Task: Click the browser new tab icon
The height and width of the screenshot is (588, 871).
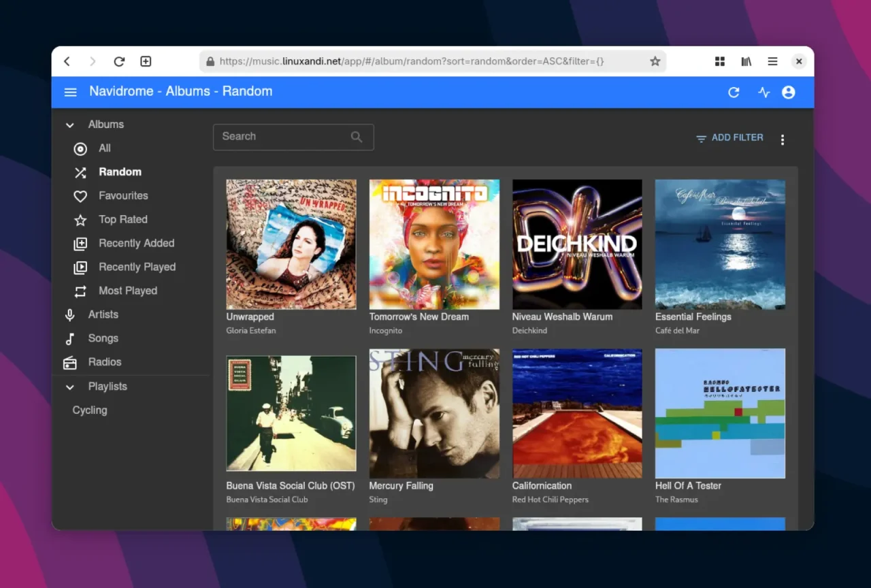Action: [x=146, y=61]
